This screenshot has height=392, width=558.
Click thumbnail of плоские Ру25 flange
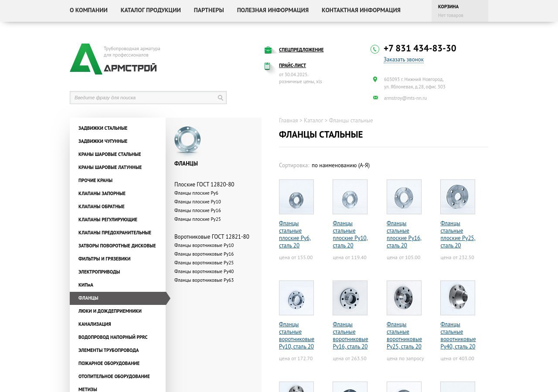(x=458, y=197)
